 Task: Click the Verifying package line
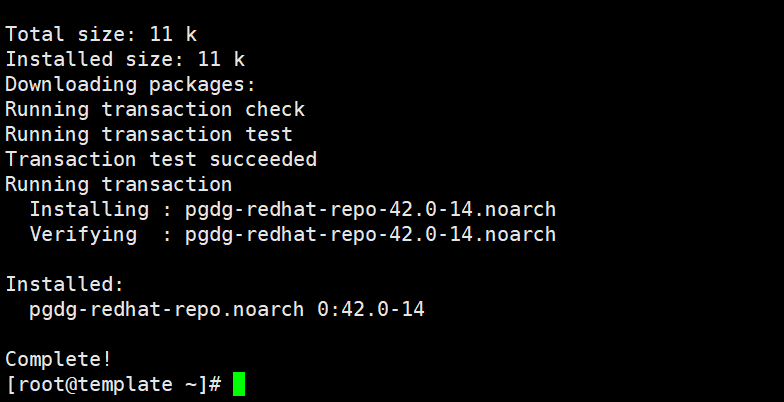[293, 234]
